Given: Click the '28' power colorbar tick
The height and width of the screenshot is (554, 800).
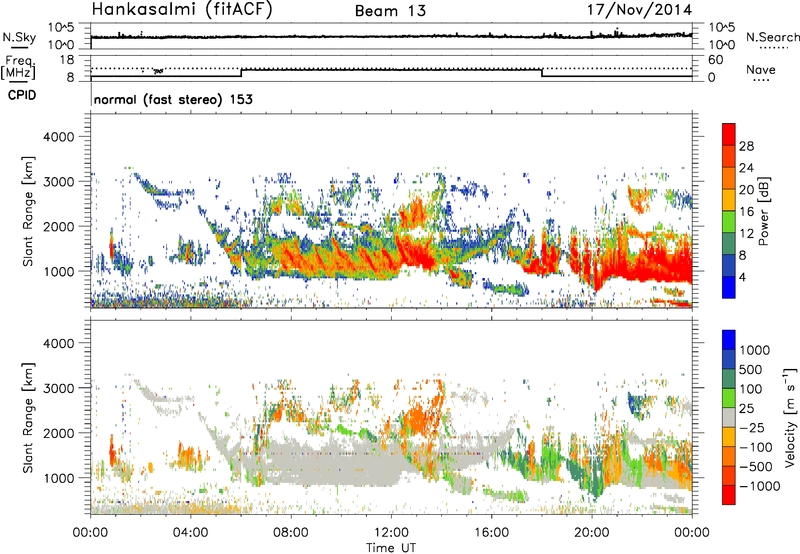Looking at the screenshot, I should click(746, 146).
